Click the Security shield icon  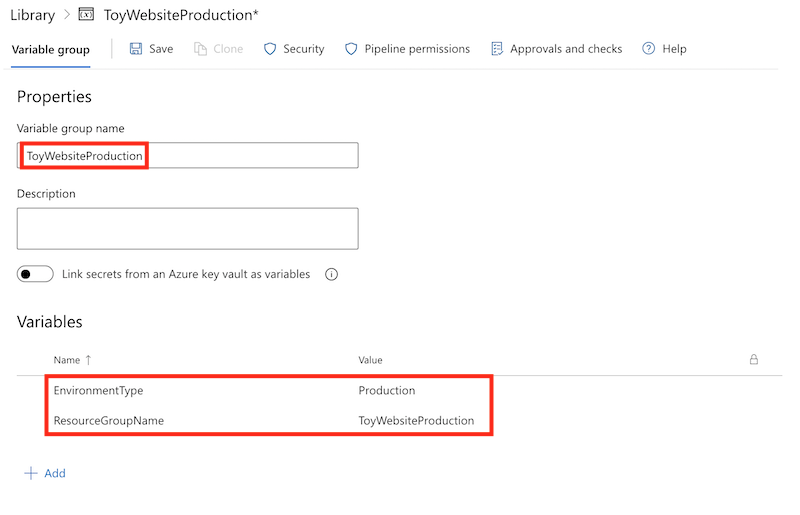tap(270, 49)
